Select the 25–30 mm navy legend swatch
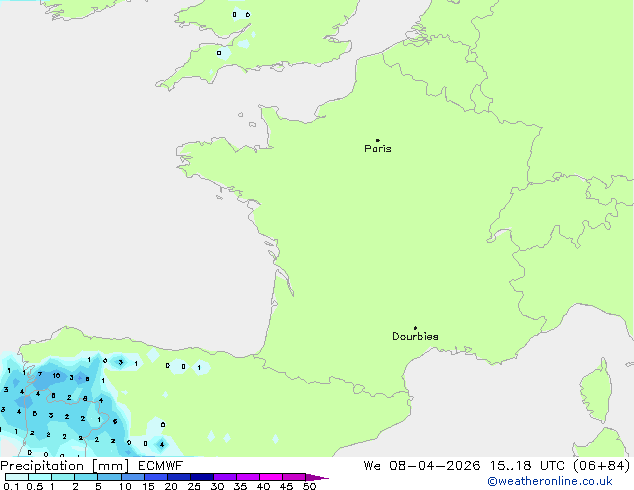634x490 pixels. coord(201,477)
